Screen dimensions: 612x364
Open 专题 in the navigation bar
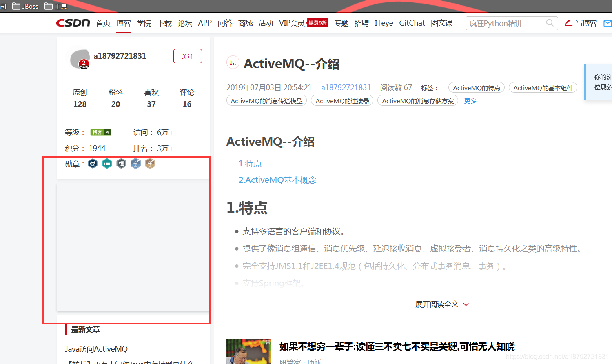pos(341,23)
